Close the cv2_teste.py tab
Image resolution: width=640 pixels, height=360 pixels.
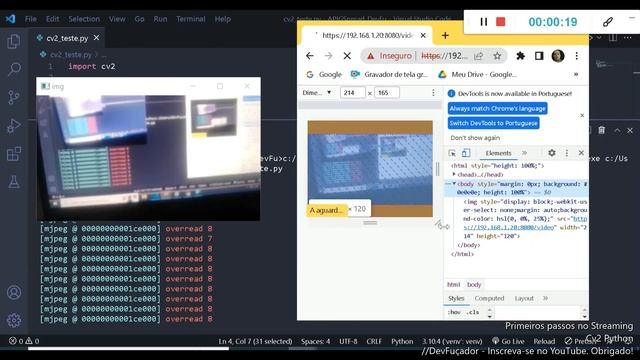(96, 38)
